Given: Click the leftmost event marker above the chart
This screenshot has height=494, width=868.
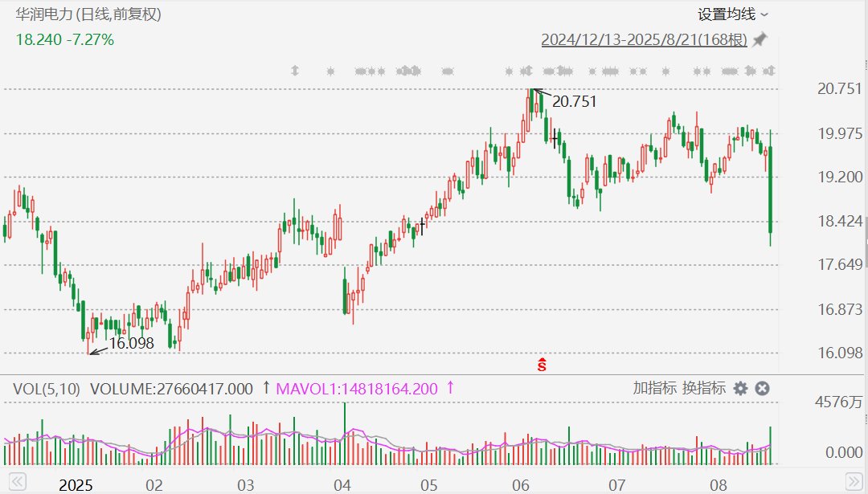Looking at the screenshot, I should tap(295, 71).
